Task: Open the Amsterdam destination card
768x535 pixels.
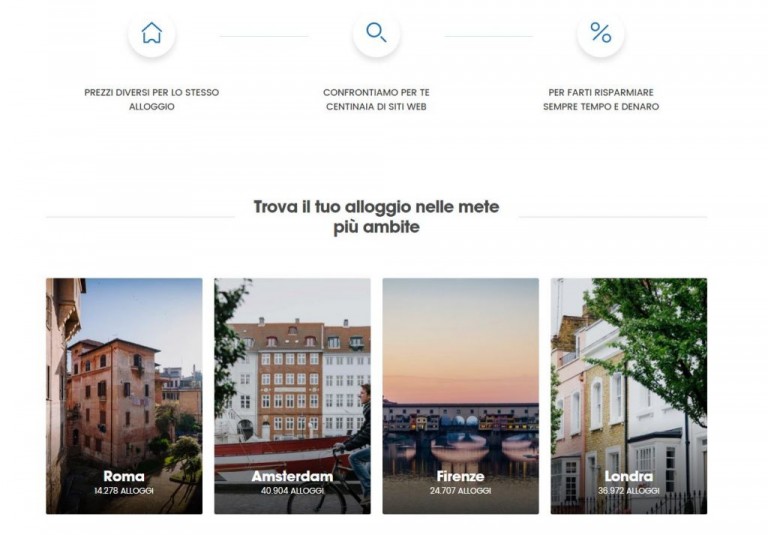Action: (x=292, y=396)
